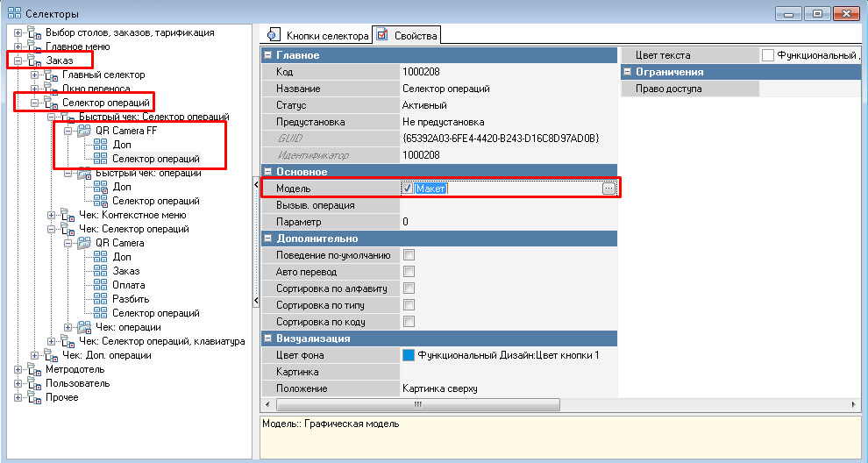The width and height of the screenshot is (868, 463).
Task: Open the Свойства tab
Action: tap(408, 36)
